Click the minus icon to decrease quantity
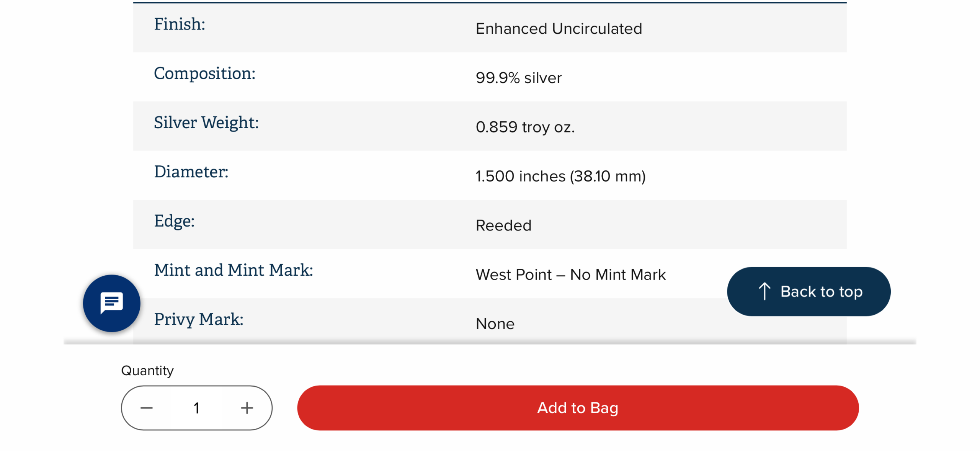This screenshot has width=980, height=451. [146, 407]
